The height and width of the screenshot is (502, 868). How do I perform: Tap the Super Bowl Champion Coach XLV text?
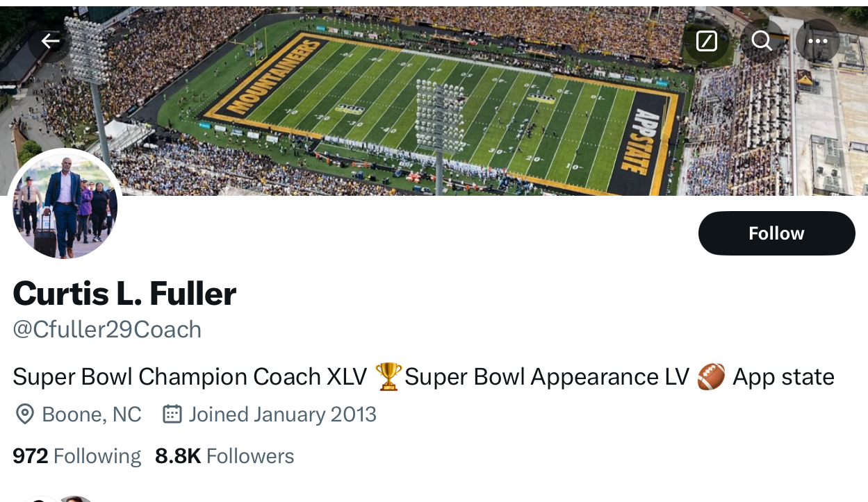point(189,376)
